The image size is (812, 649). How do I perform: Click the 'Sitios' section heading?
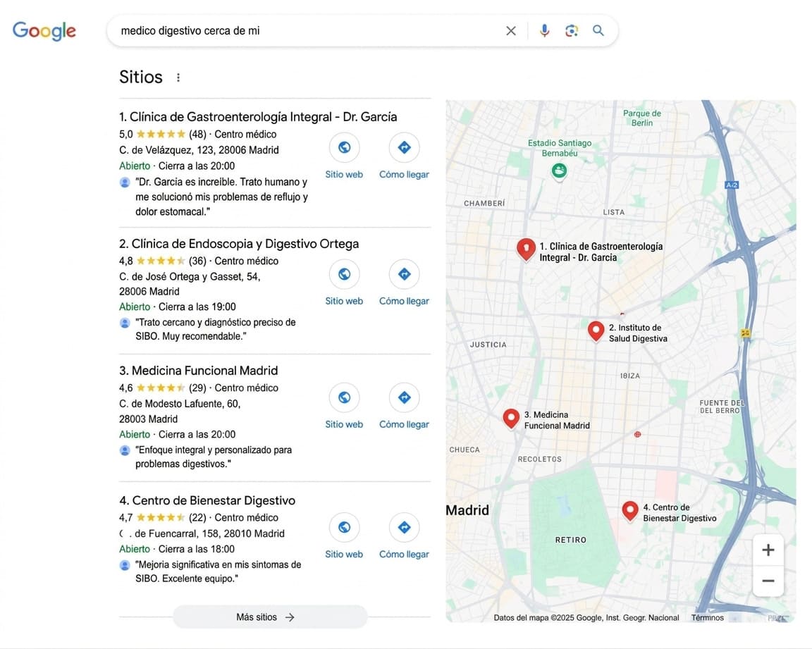(141, 77)
